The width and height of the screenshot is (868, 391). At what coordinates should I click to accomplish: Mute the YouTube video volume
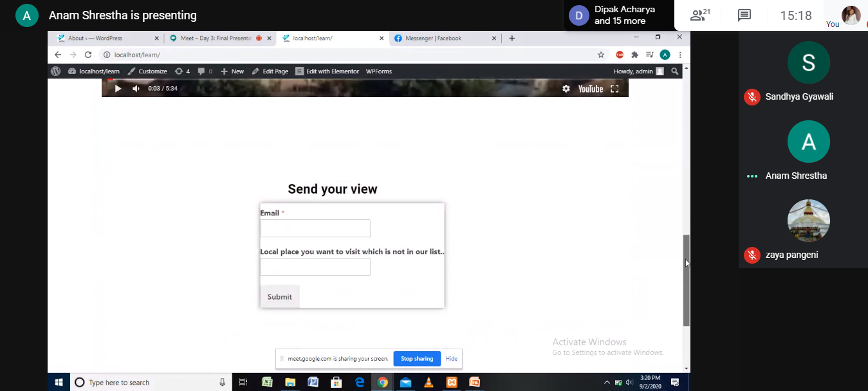[136, 89]
